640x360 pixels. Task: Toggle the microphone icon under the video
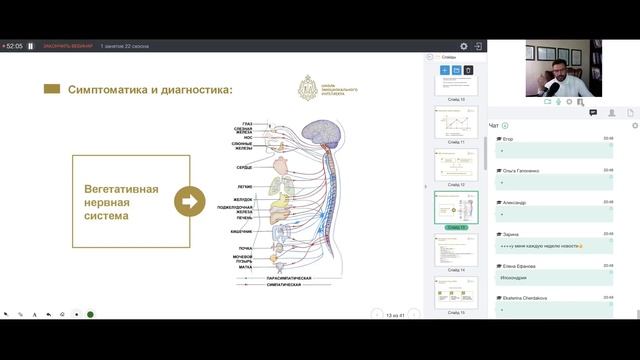point(558,102)
